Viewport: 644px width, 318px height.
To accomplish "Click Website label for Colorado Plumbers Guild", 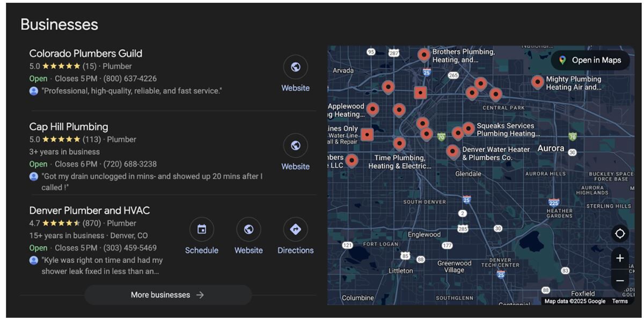I will coord(295,88).
